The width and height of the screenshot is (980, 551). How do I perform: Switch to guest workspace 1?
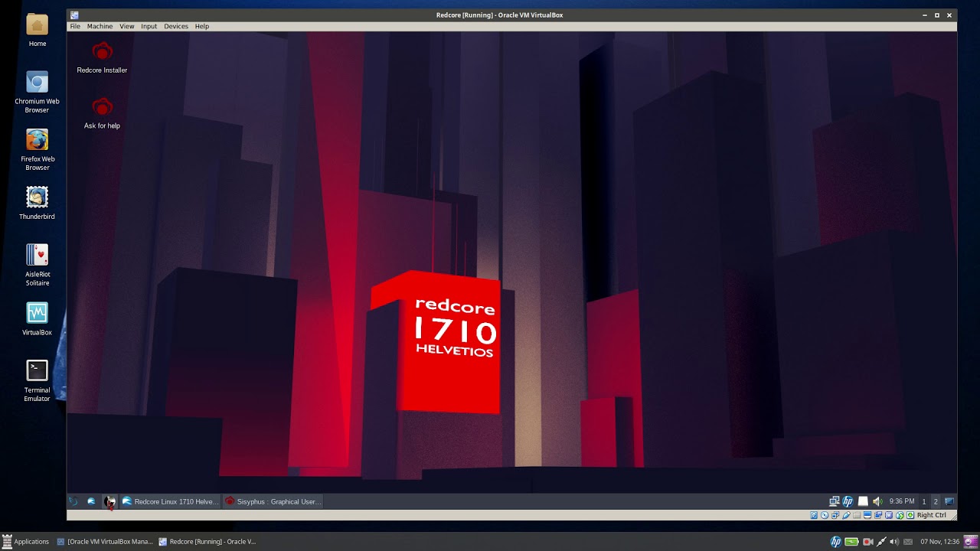coord(924,501)
